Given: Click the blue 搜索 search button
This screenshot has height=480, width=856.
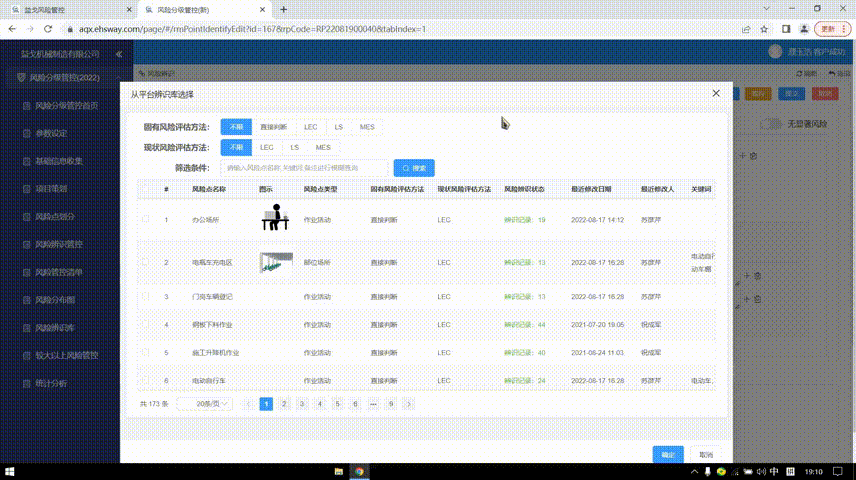Looking at the screenshot, I should 414,168.
